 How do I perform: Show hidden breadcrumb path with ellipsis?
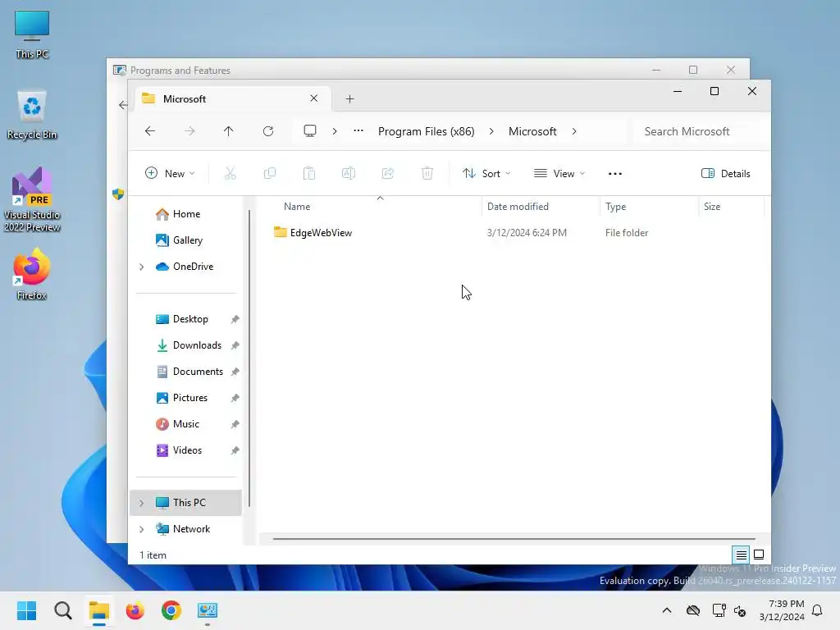[358, 131]
